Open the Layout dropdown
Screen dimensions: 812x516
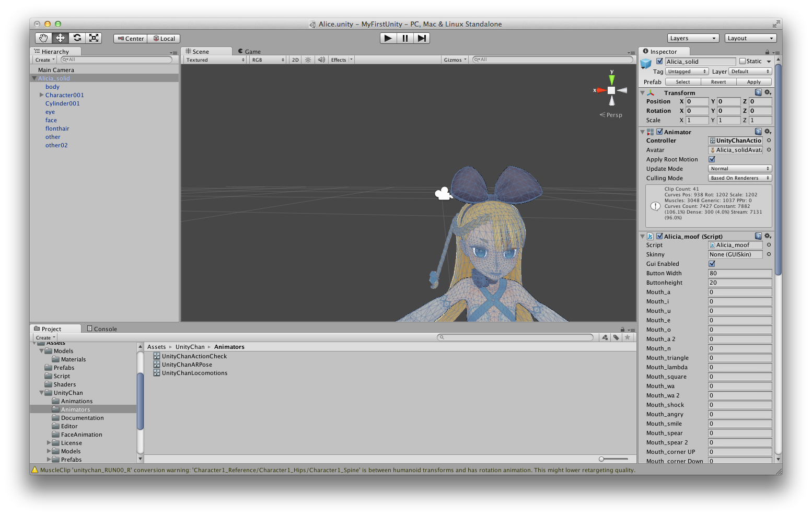751,38
